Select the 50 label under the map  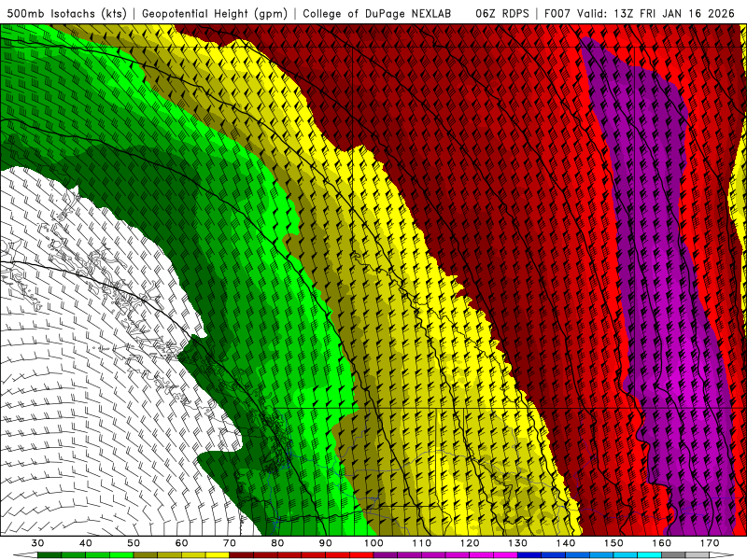coord(134,543)
